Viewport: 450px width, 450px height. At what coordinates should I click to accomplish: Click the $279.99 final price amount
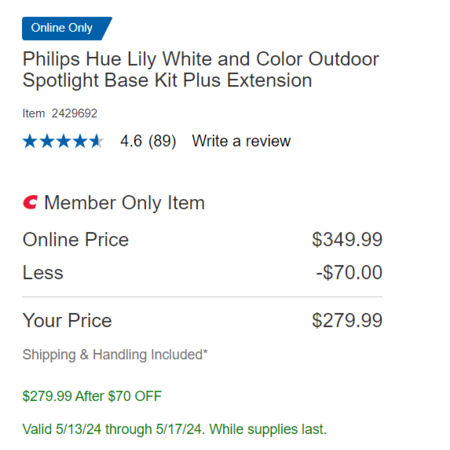pos(347,320)
